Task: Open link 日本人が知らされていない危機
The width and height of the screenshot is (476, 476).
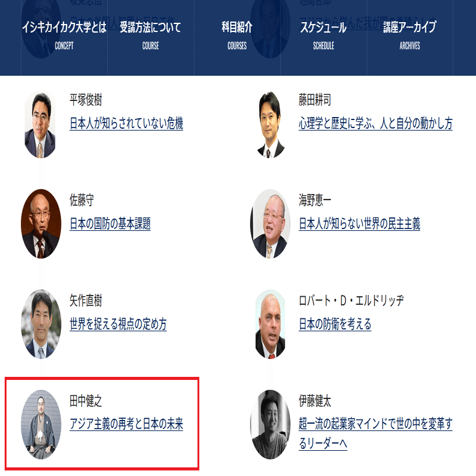Action: (126, 123)
